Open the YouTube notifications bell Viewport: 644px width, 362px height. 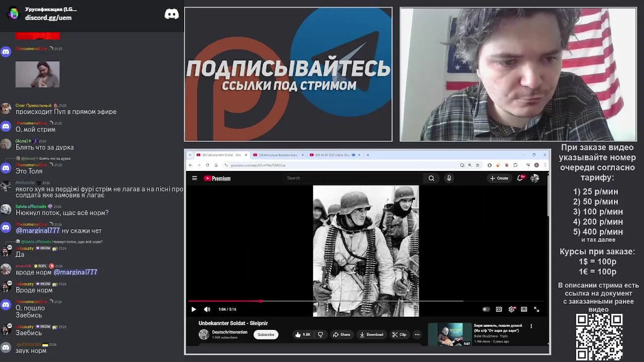(x=520, y=178)
